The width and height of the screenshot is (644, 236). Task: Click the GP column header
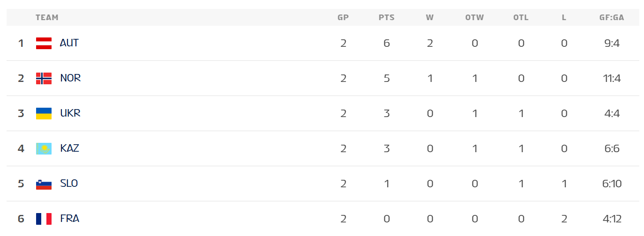click(343, 18)
